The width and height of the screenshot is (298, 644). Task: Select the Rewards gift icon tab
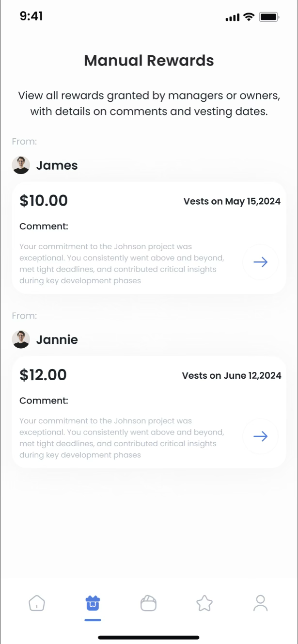93,603
